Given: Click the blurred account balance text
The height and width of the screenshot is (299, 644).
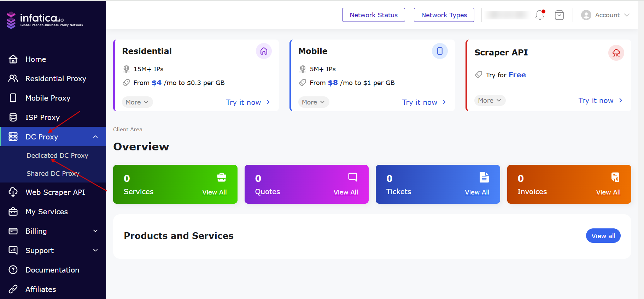Looking at the screenshot, I should 507,15.
